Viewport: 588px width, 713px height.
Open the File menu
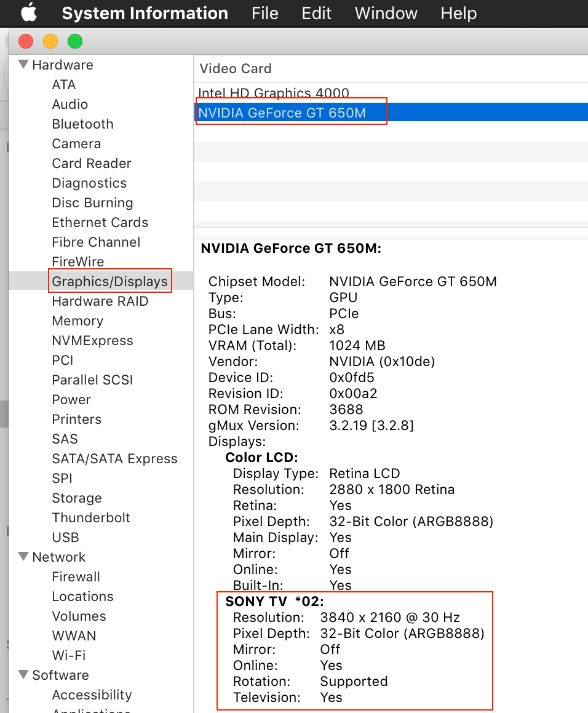pyautogui.click(x=264, y=13)
